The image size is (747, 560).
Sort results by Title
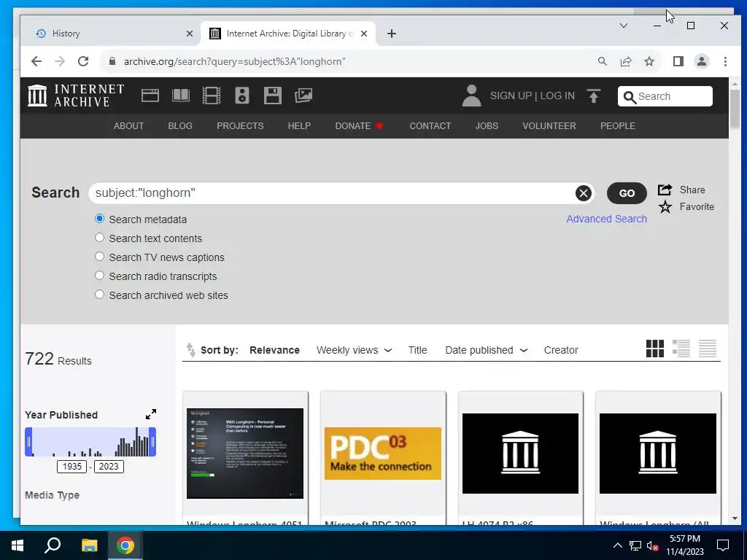pyautogui.click(x=417, y=350)
